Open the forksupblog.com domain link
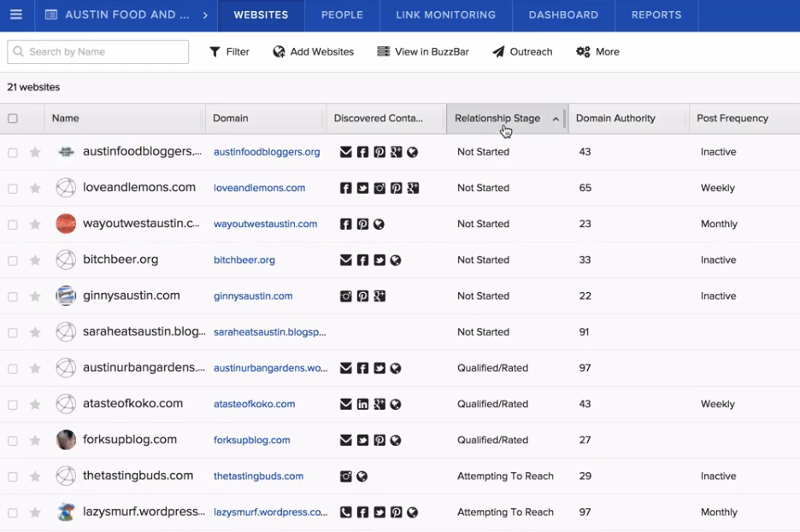Image resolution: width=800 pixels, height=532 pixels. click(x=251, y=441)
